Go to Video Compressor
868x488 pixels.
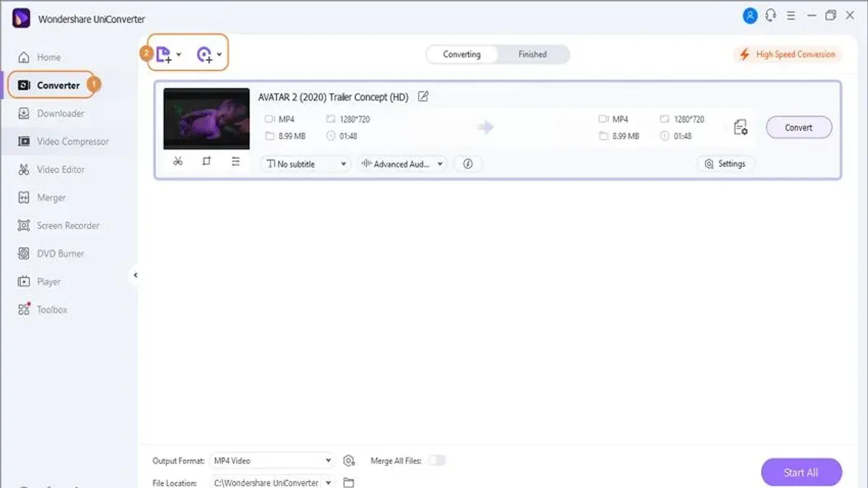point(63,142)
